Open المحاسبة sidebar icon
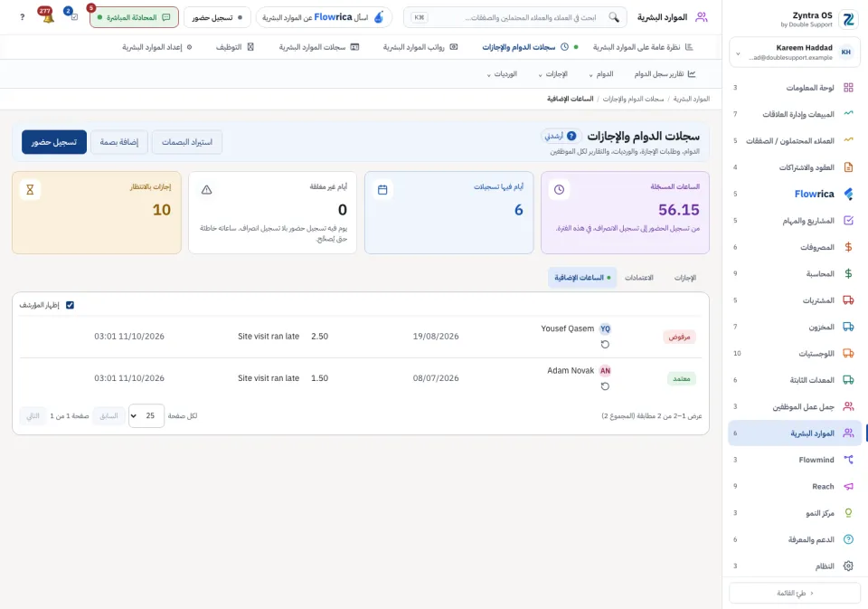868x609 pixels. [848, 274]
